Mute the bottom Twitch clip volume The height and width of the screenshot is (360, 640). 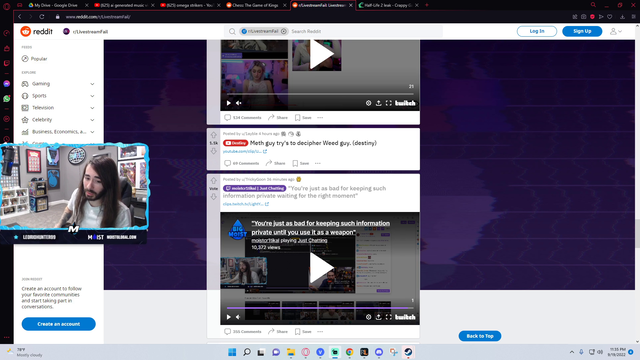click(x=238, y=317)
